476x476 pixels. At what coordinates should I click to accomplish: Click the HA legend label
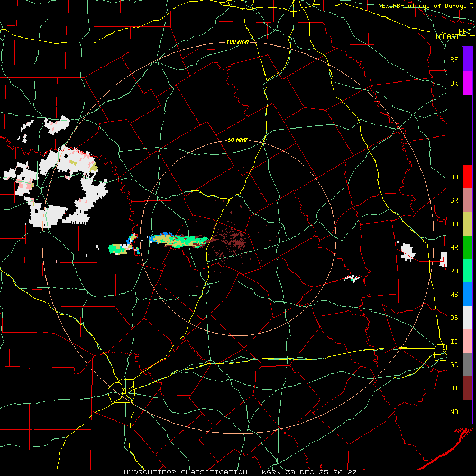(454, 177)
